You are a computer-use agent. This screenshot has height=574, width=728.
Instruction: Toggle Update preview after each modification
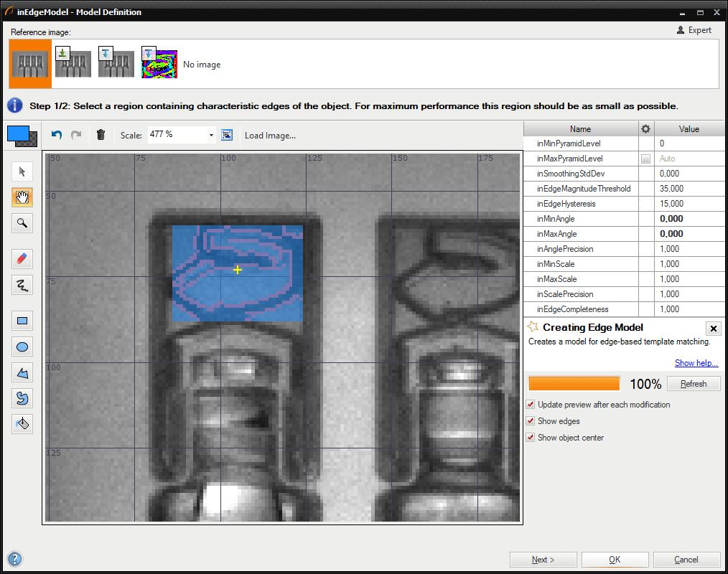531,405
